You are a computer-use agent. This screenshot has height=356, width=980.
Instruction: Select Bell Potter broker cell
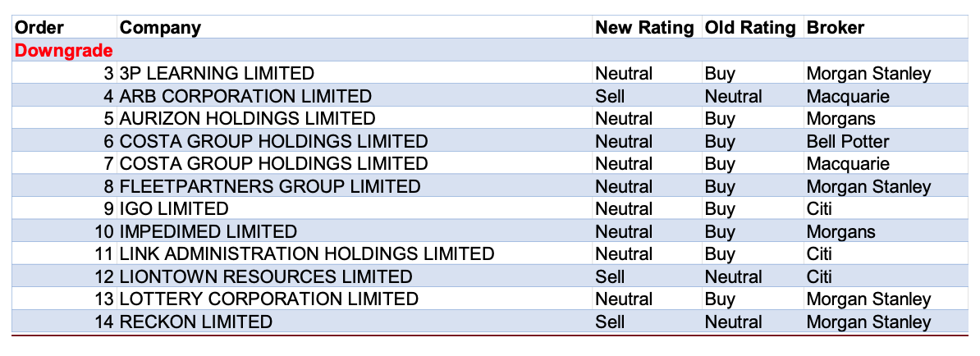click(848, 141)
